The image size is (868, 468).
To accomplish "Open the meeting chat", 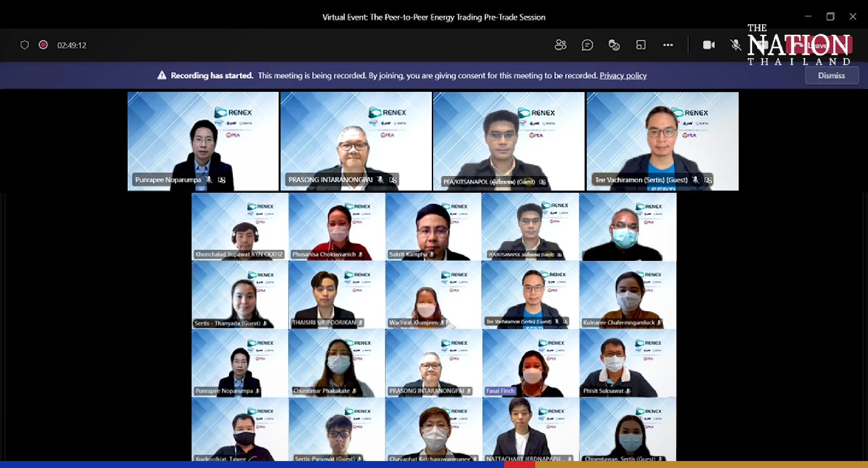I will [588, 45].
